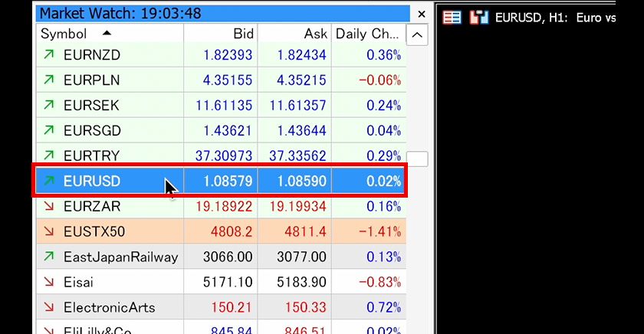The image size is (644, 334).
Task: Click the Eisai daily change -0.83%
Action: 380,282
